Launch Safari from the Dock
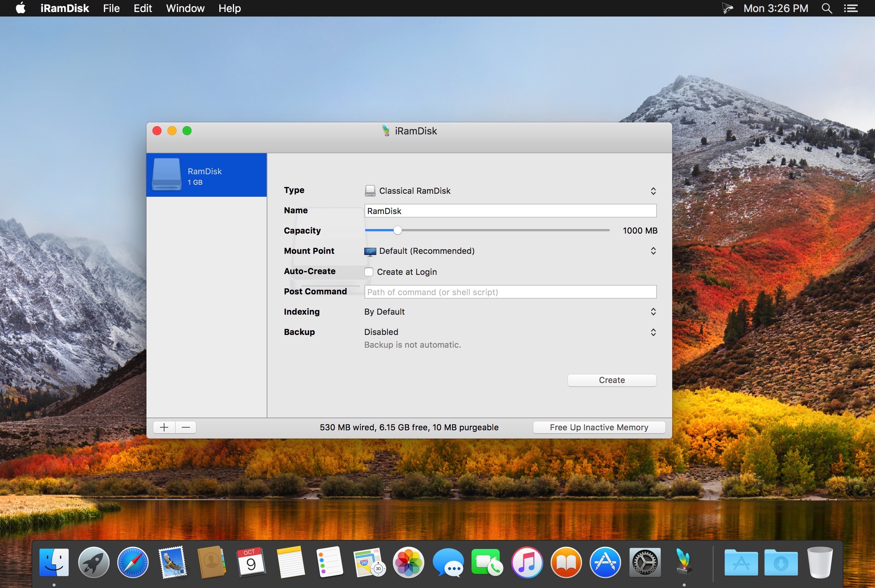The width and height of the screenshot is (875, 588). point(133,562)
